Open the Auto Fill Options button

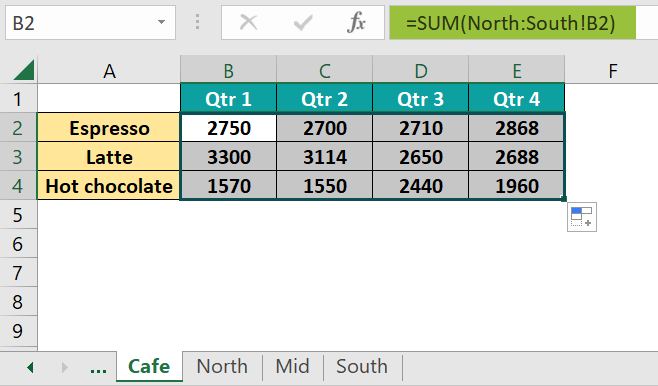[582, 217]
